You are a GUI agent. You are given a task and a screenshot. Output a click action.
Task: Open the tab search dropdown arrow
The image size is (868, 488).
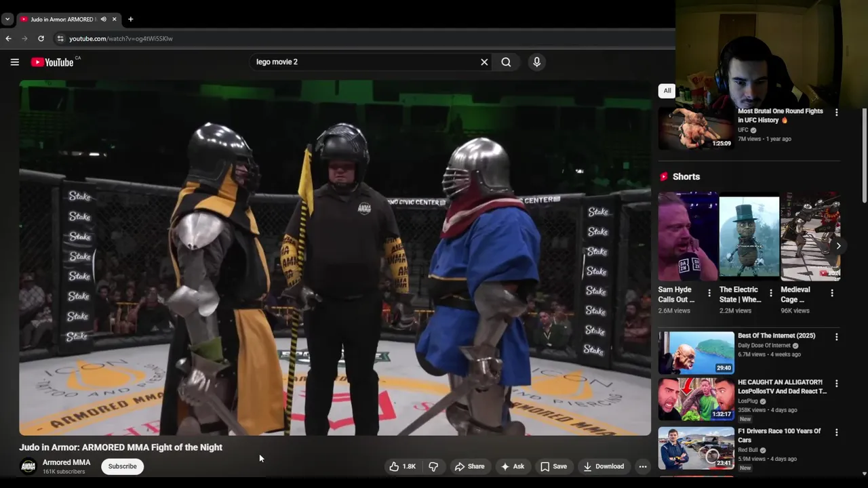coord(7,19)
